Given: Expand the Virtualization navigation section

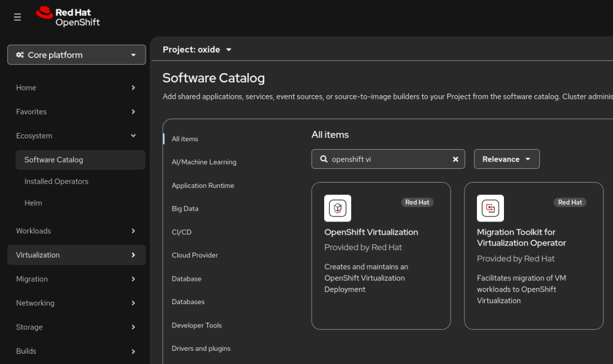Looking at the screenshot, I should coord(76,255).
